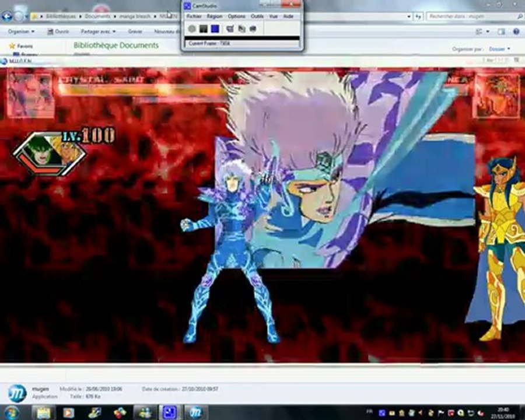Click the Graver toolbar button
The width and height of the screenshot is (525, 420).
135,31
